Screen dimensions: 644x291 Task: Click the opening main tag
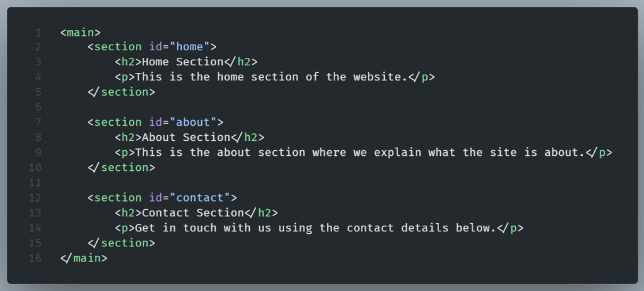pos(80,32)
